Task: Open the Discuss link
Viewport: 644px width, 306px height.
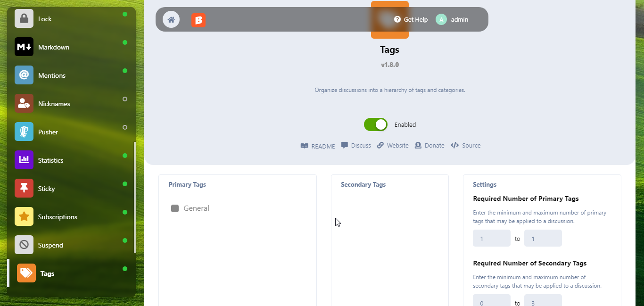Action: tap(356, 145)
